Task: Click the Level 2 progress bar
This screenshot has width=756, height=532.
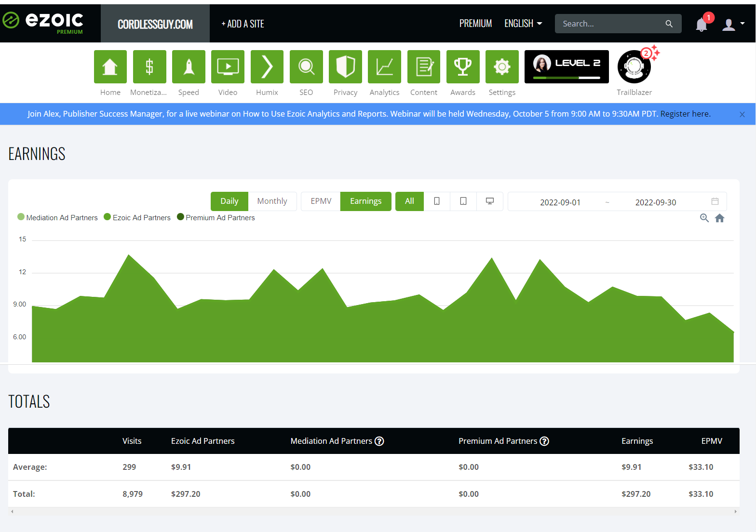Action: pos(567,78)
